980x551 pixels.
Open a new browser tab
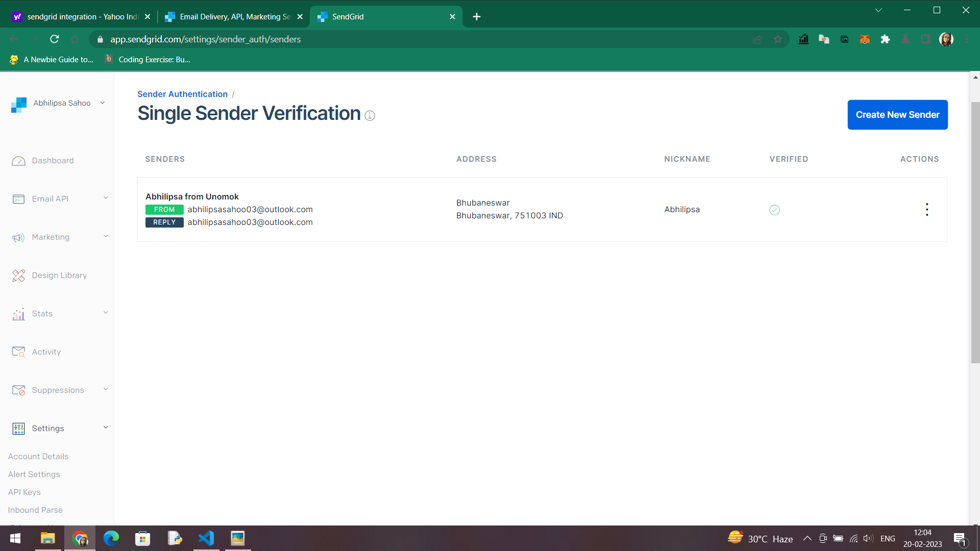click(x=477, y=17)
